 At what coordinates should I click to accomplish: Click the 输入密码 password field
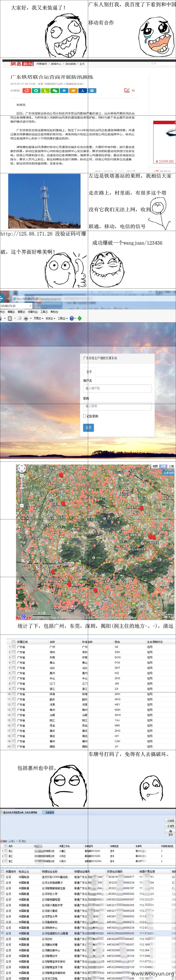(x=117, y=406)
